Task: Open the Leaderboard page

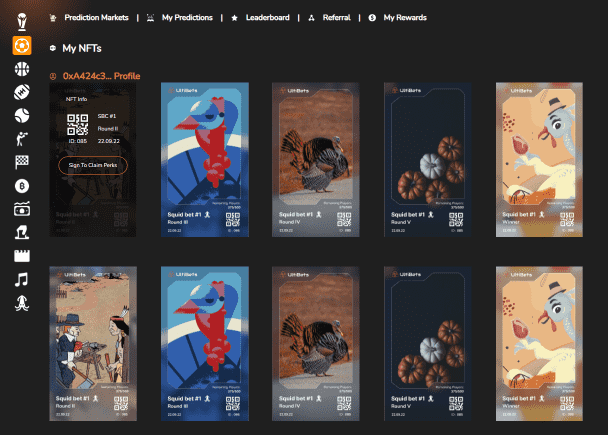Action: coord(268,17)
